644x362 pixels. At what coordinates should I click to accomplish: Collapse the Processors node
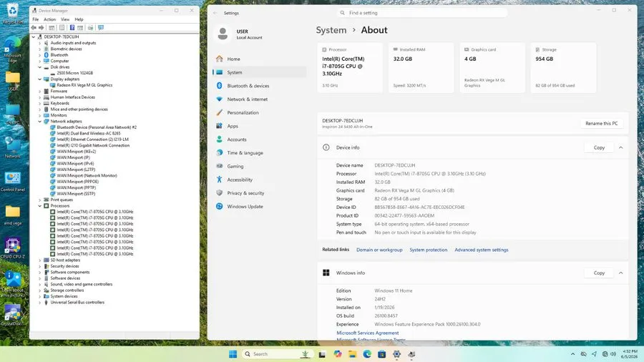(40, 205)
